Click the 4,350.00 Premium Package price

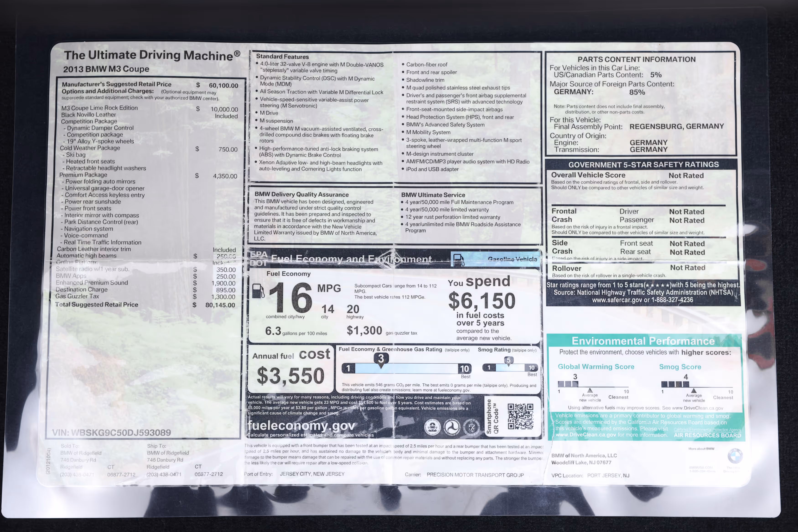(225, 176)
